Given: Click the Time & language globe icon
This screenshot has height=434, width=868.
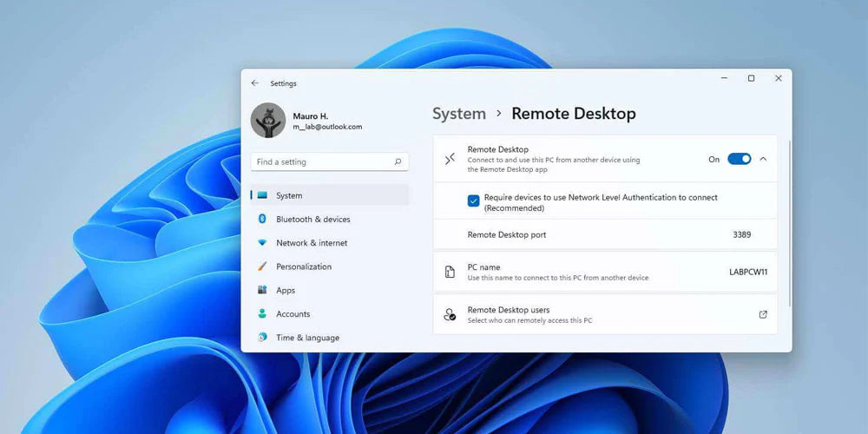Looking at the screenshot, I should (x=262, y=337).
